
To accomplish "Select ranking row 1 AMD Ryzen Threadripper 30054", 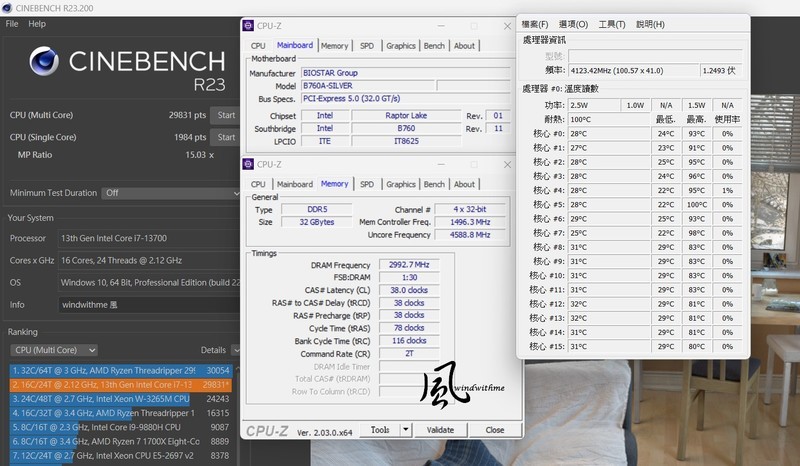I will tap(120, 371).
